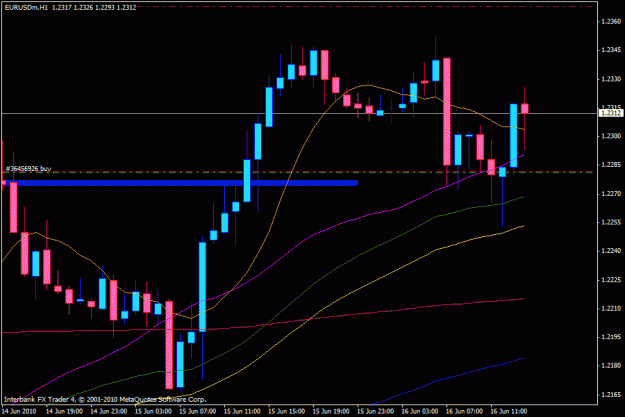Screen dimensions: 625x417
Task: Click the 1.2255 price axis label
Action: pyautogui.click(x=611, y=222)
